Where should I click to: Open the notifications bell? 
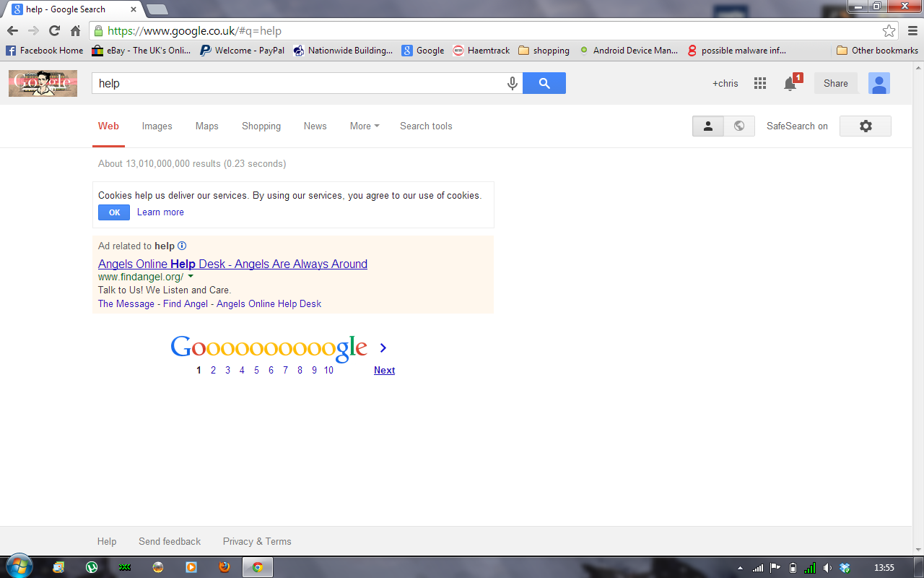click(790, 83)
